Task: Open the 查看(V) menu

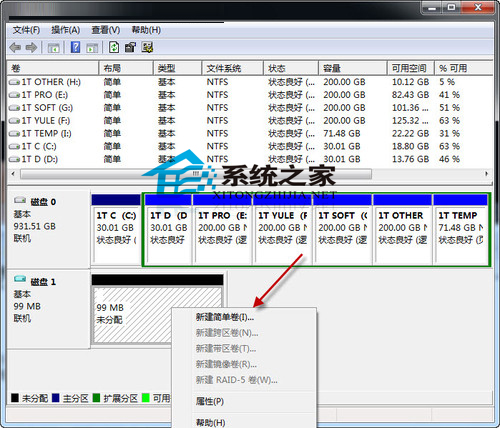Action: [106, 30]
